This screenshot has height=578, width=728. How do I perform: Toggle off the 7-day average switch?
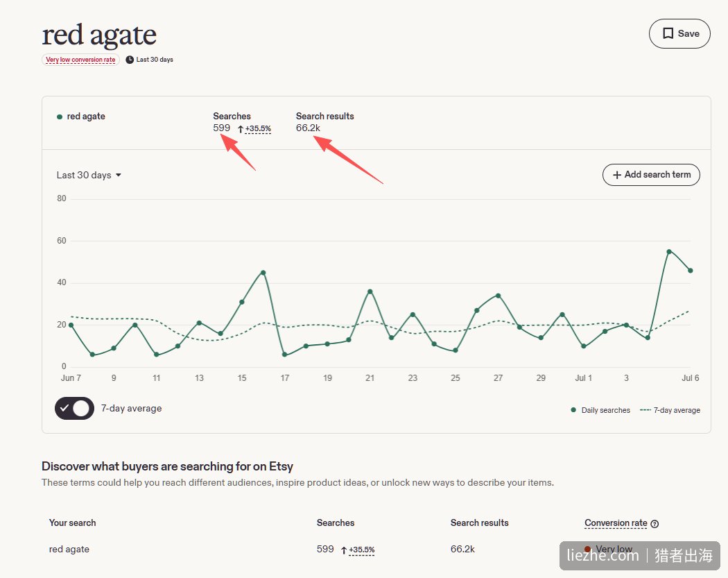click(74, 409)
